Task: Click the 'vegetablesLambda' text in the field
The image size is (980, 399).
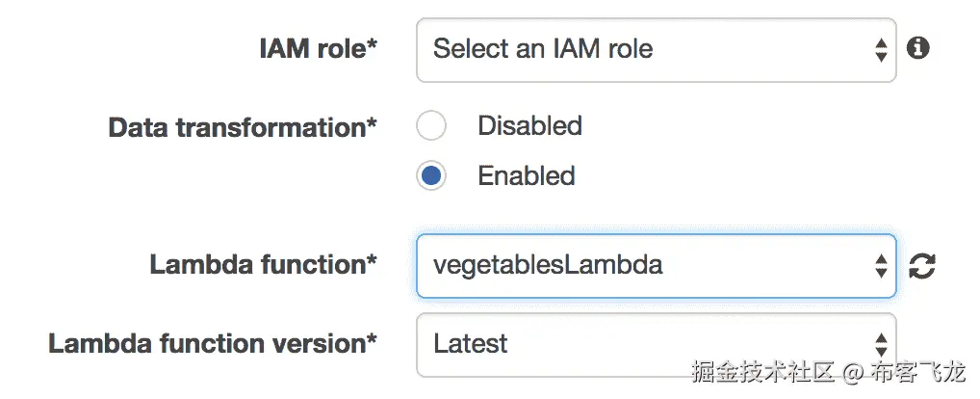Action: 548,265
